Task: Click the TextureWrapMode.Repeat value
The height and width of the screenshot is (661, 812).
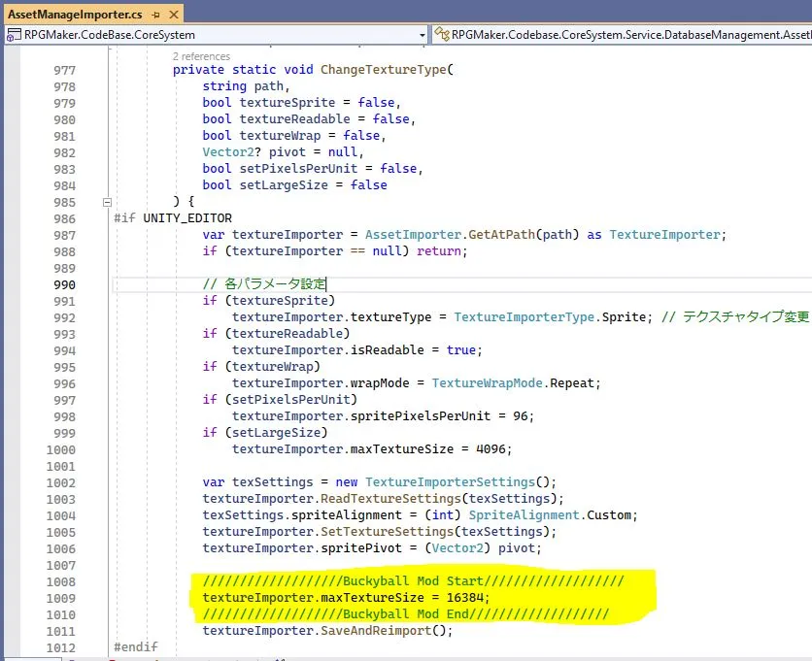Action: pyautogui.click(x=516, y=383)
